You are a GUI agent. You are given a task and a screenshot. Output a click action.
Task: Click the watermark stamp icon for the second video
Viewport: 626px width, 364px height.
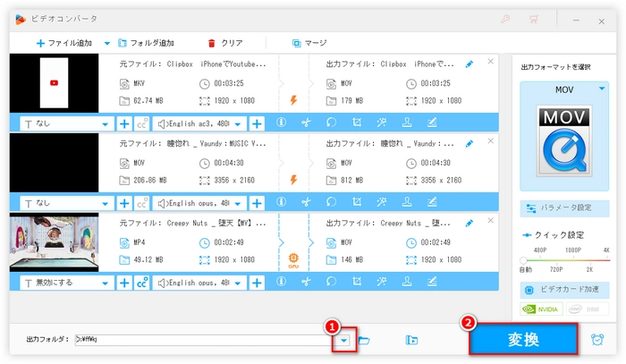[407, 203]
